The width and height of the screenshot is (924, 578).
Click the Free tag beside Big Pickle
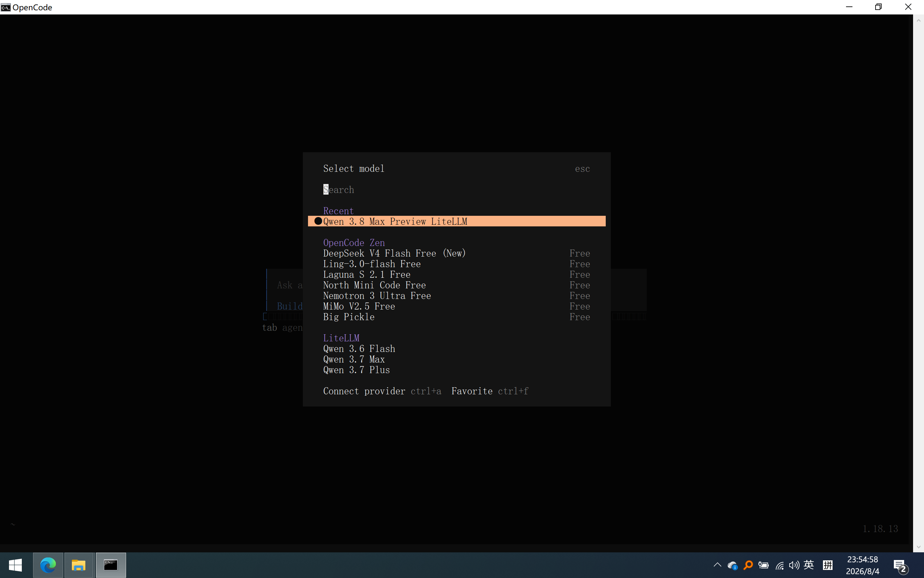click(580, 317)
